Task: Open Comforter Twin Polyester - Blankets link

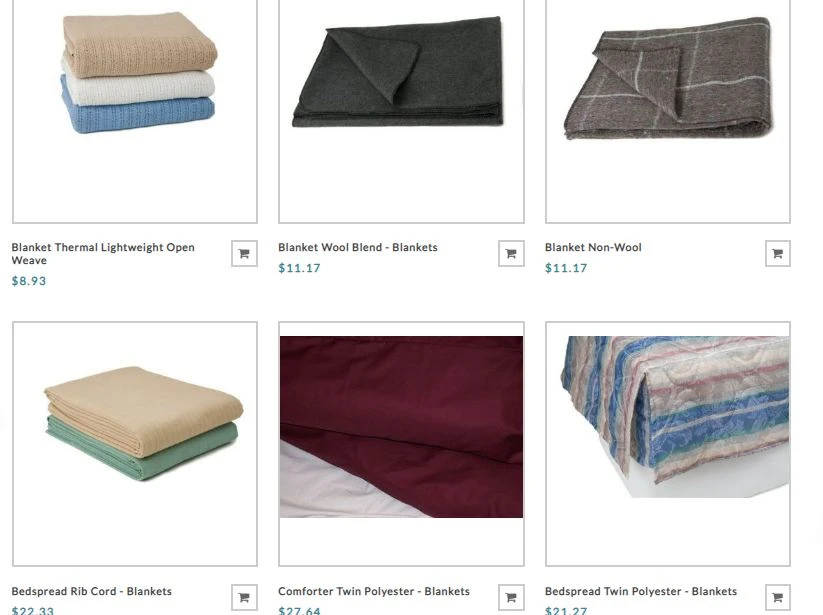Action: click(374, 591)
